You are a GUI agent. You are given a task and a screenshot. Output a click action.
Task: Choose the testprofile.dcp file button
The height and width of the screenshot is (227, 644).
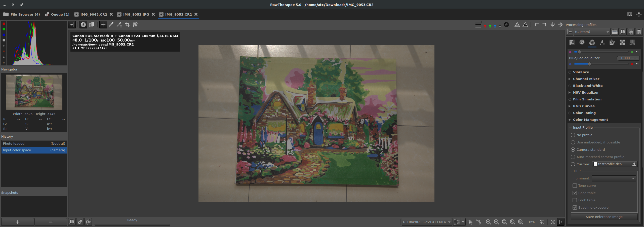(x=615, y=164)
